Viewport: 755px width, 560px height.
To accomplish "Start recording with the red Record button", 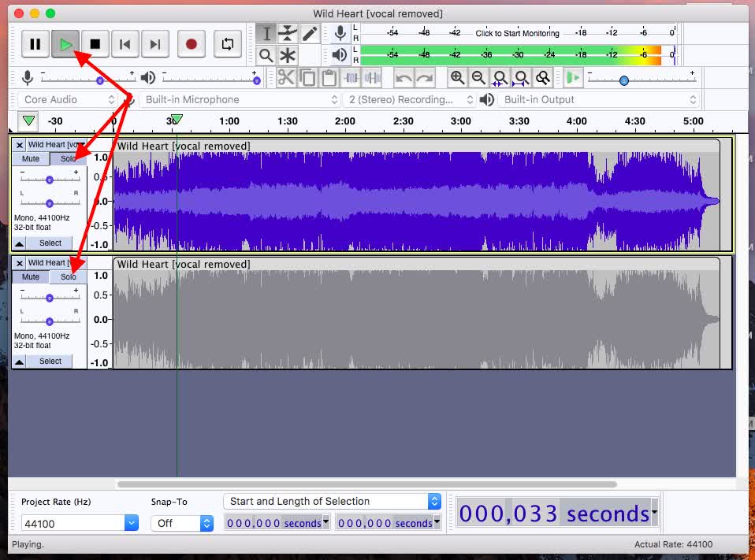I will [192, 44].
